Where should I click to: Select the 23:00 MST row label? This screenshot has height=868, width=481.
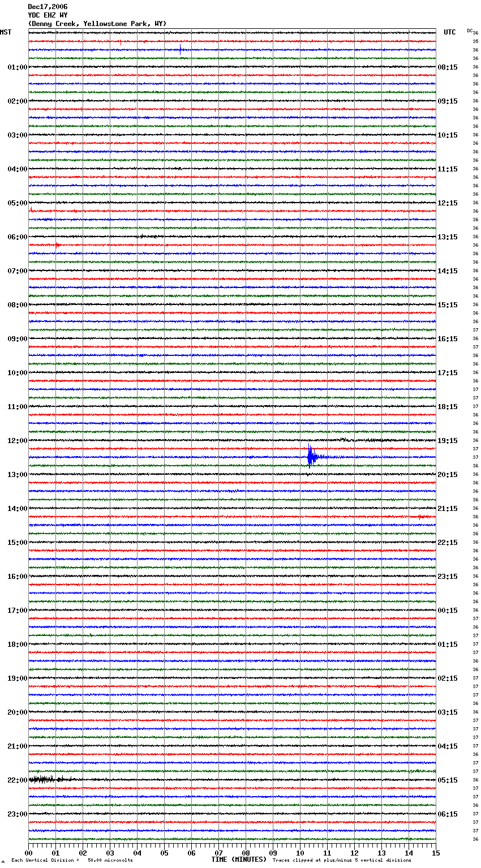pos(17,814)
